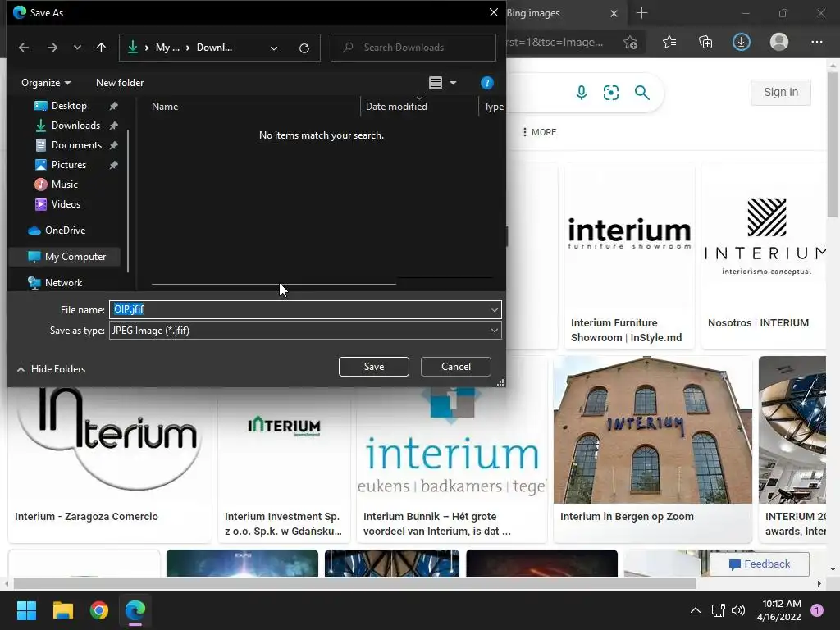Select Music in navigation pane
The height and width of the screenshot is (630, 840).
(64, 185)
